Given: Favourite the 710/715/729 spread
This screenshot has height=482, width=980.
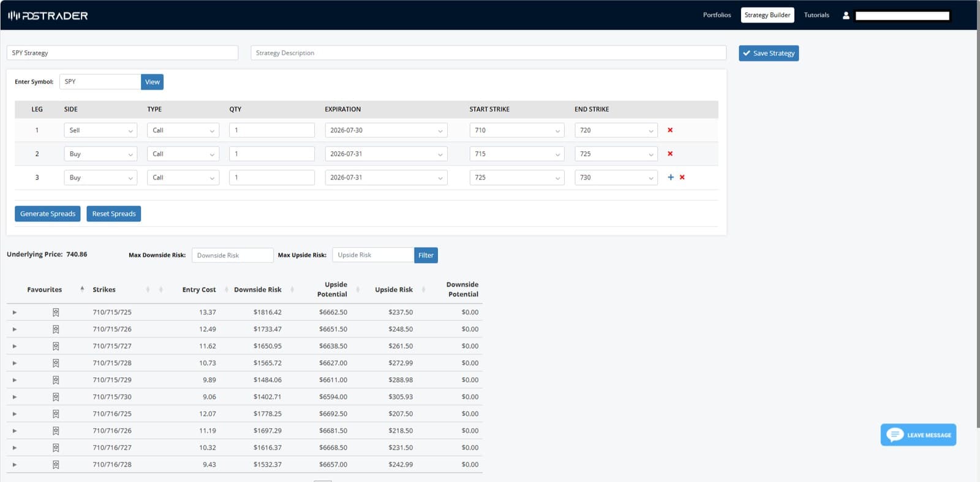Looking at the screenshot, I should click(56, 380).
